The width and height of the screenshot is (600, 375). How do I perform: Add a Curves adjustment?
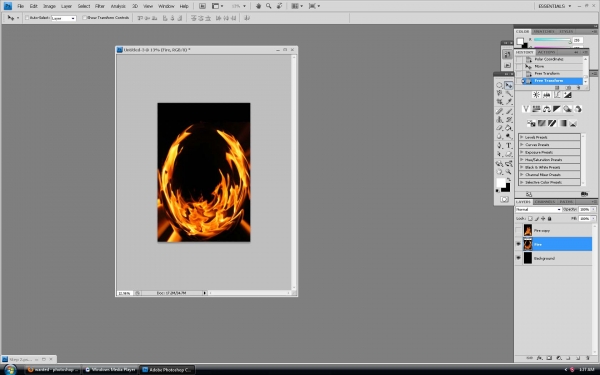click(x=557, y=95)
